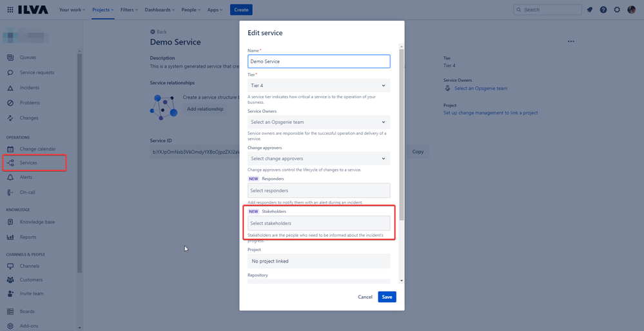Click the Add relationship button

(x=205, y=109)
